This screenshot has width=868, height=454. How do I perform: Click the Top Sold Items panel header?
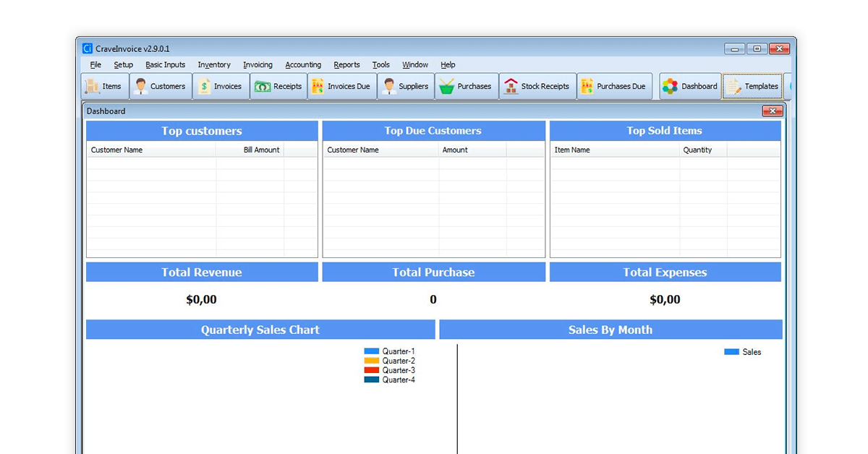point(665,131)
